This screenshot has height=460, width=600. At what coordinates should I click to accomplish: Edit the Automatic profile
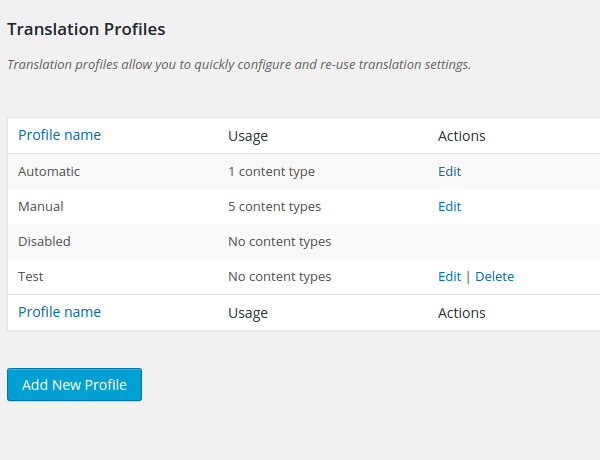(449, 171)
